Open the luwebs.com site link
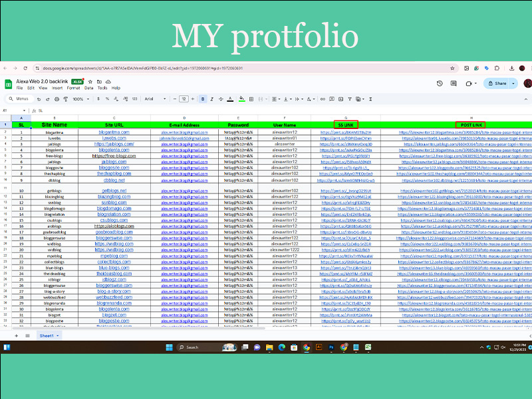 point(114,138)
